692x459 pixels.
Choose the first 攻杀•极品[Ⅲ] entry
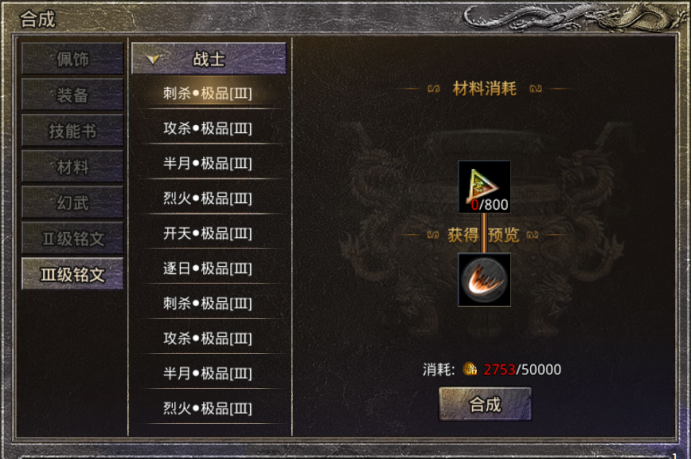point(209,128)
